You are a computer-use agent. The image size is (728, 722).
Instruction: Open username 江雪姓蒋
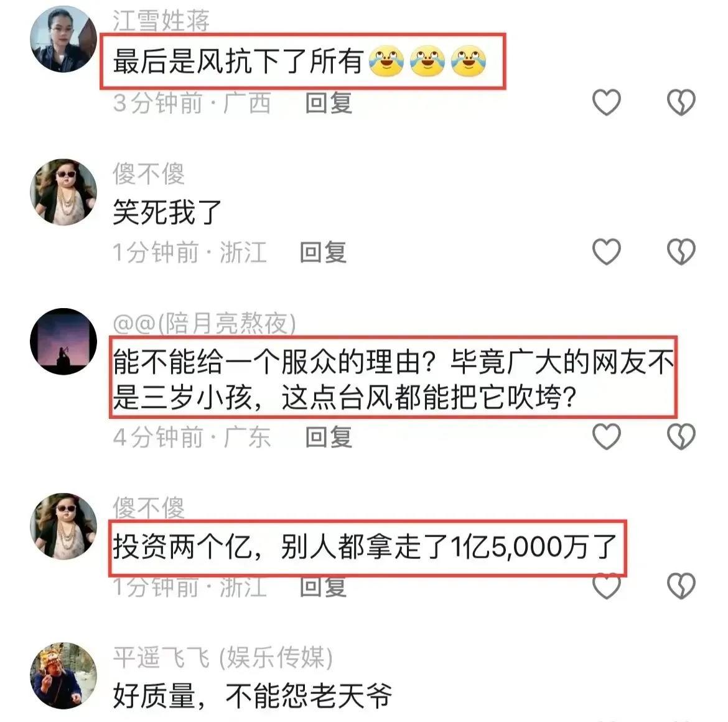tap(161, 21)
